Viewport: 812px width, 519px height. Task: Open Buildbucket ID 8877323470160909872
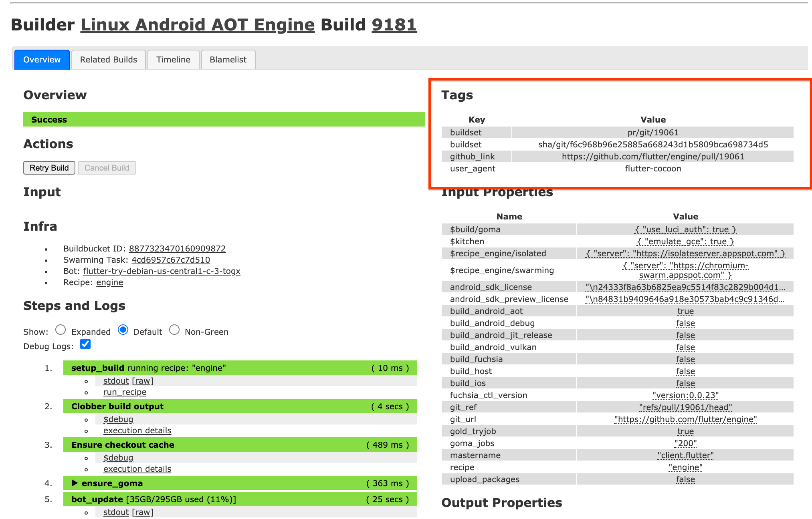coord(178,249)
